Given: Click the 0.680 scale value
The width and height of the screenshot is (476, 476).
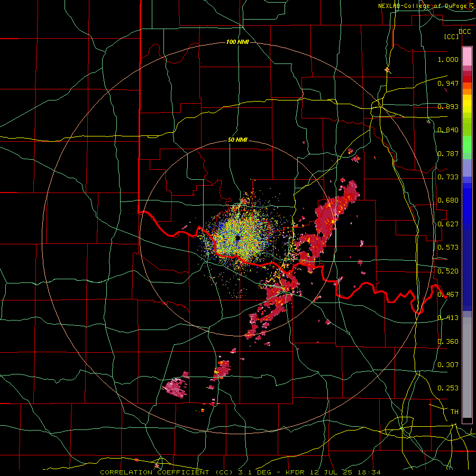Looking at the screenshot, I should 448,200.
